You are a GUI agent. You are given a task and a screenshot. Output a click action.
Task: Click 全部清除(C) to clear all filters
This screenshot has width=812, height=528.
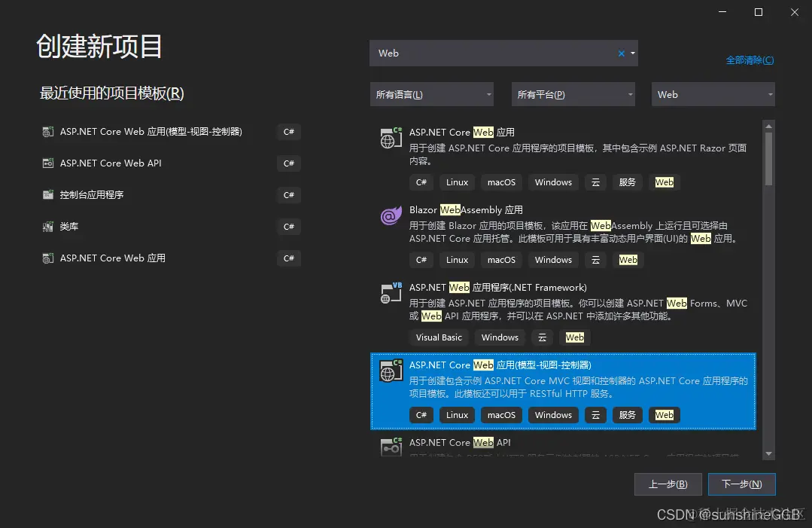pyautogui.click(x=750, y=60)
